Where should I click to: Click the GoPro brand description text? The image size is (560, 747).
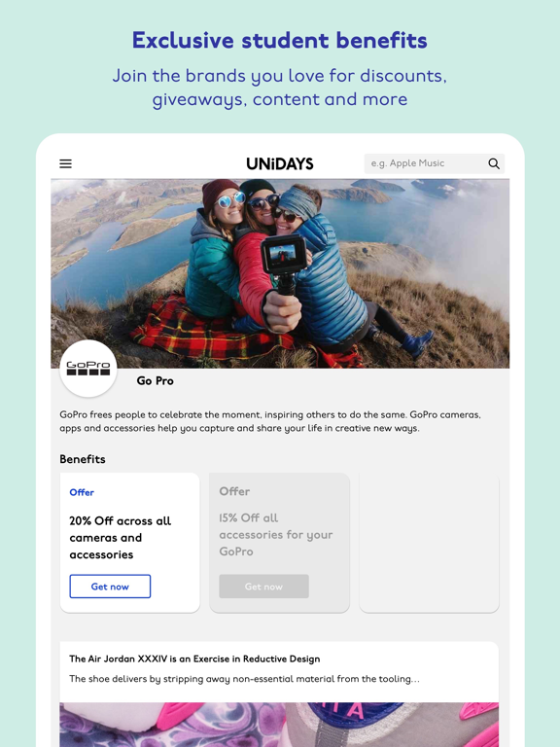[270, 421]
